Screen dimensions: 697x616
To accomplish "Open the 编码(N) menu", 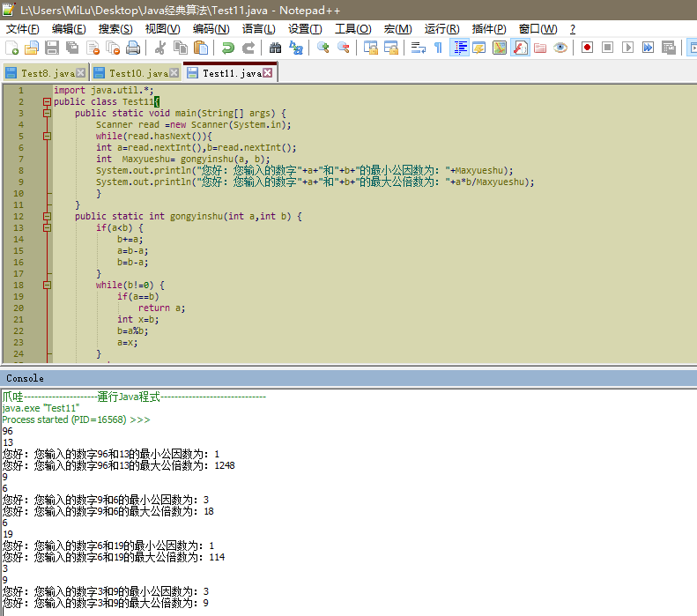I will 211,29.
